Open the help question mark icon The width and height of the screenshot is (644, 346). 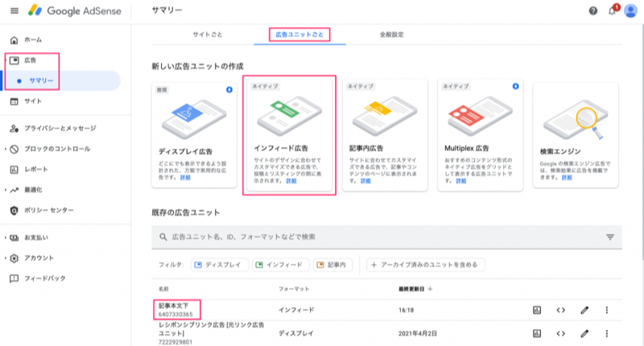(592, 11)
